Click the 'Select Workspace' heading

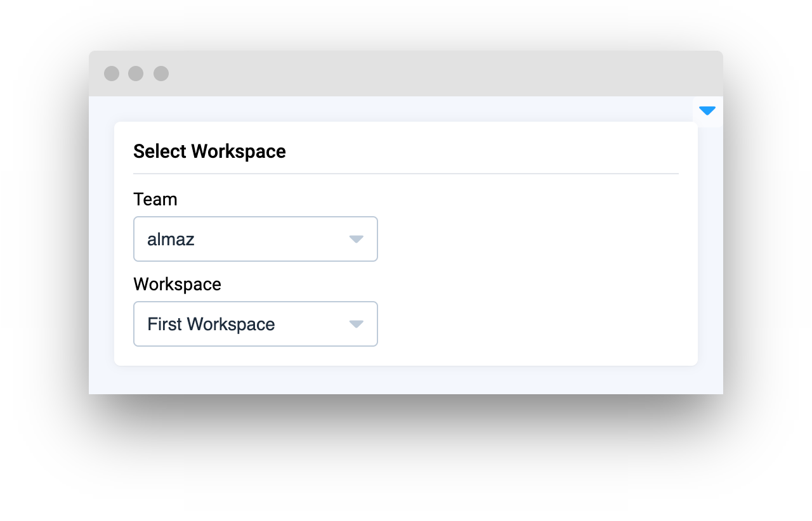pos(209,151)
